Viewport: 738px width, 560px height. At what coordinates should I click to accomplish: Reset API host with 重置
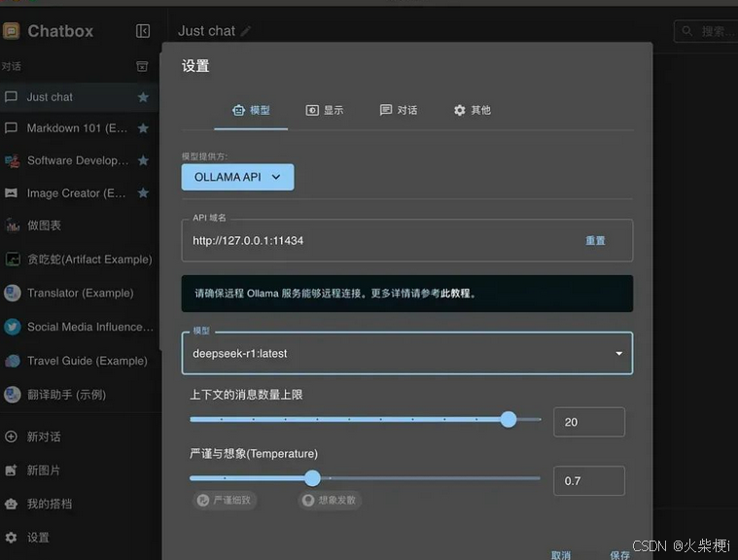[x=595, y=240]
